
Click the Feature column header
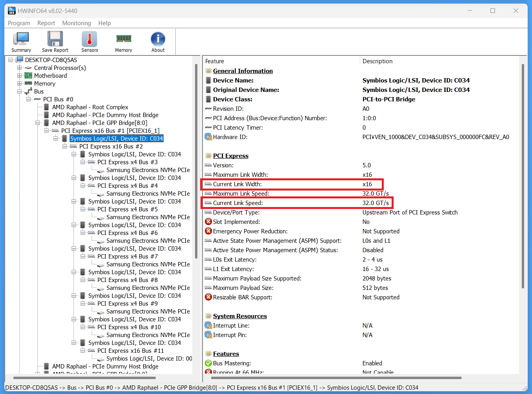point(281,61)
